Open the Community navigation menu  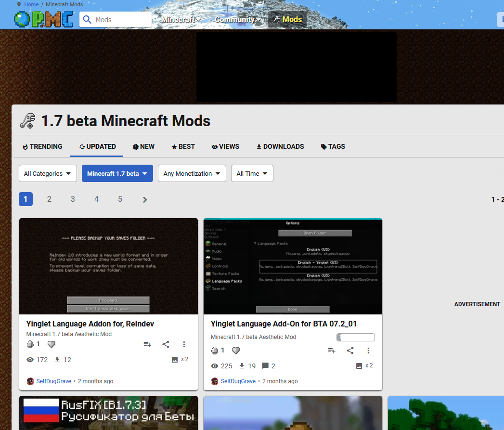pos(238,20)
